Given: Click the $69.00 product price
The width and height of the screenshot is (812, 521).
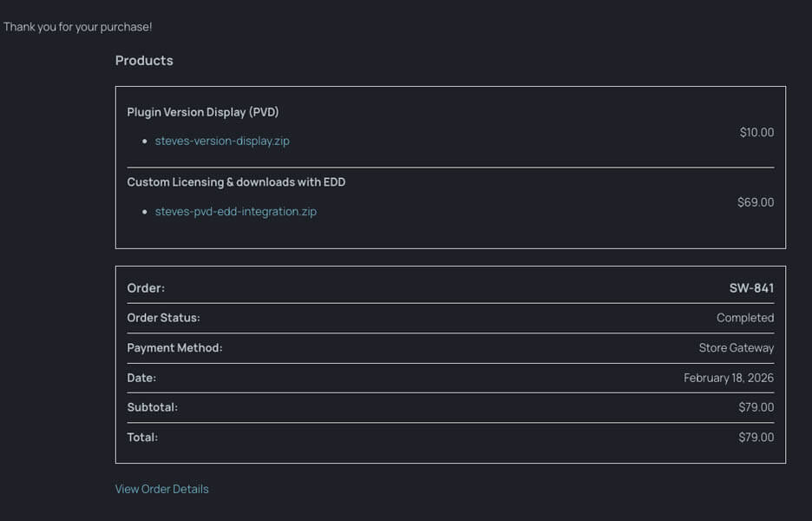Looking at the screenshot, I should [x=756, y=202].
